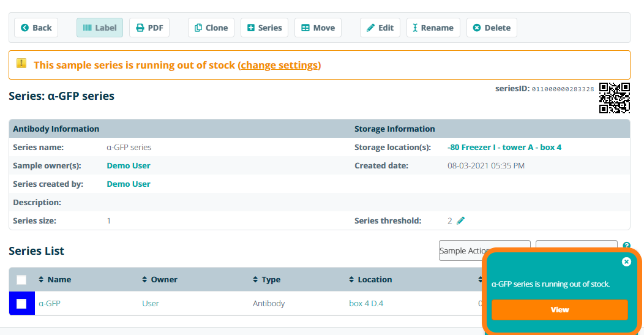The width and height of the screenshot is (644, 335).
Task: Open the Sample Actions dropdown
Action: click(x=465, y=250)
